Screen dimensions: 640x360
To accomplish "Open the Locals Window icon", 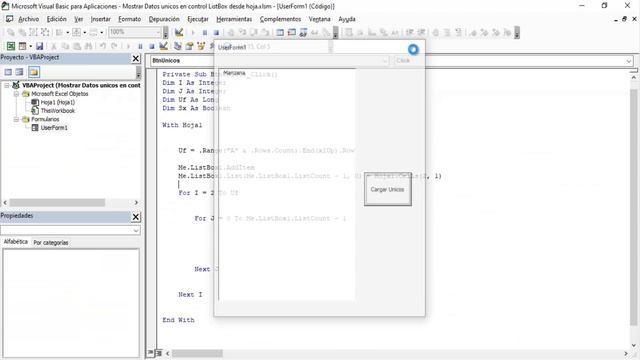I will (x=280, y=32).
